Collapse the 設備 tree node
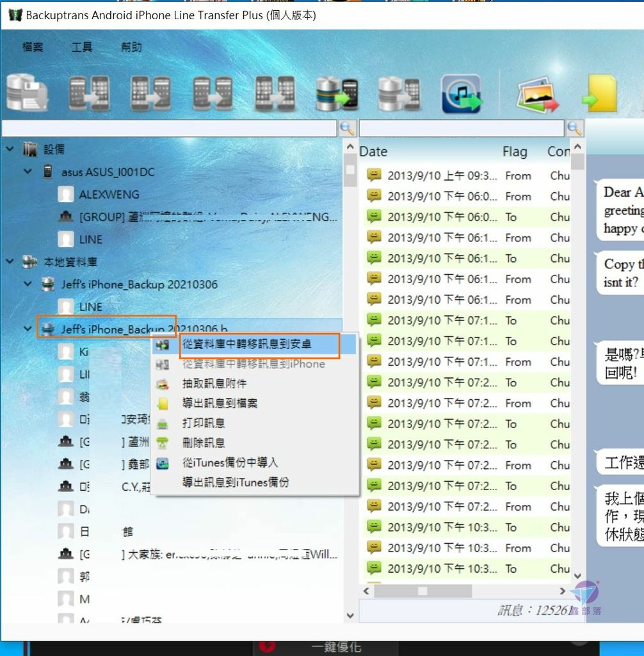The image size is (644, 656). [x=10, y=149]
